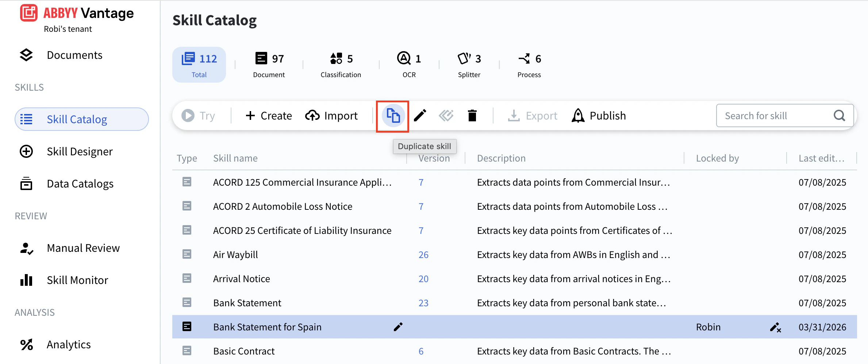Screen dimensions: 868x364
Task: Click version 20 of Arrival Notice
Action: point(423,279)
